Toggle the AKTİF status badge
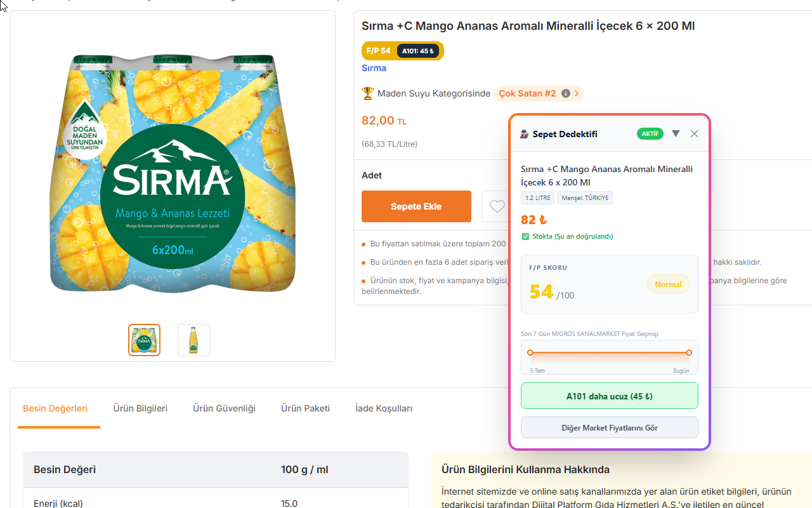Screen dimensions: 812x508 [650, 134]
